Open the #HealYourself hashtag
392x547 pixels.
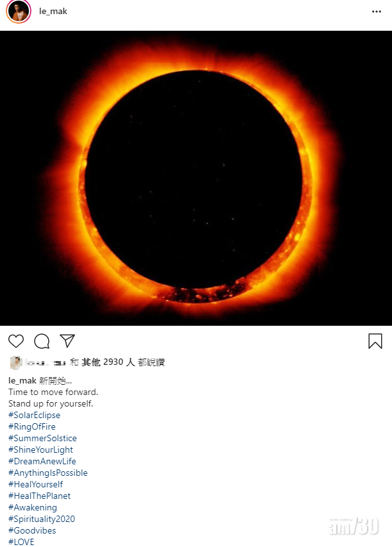(35, 484)
